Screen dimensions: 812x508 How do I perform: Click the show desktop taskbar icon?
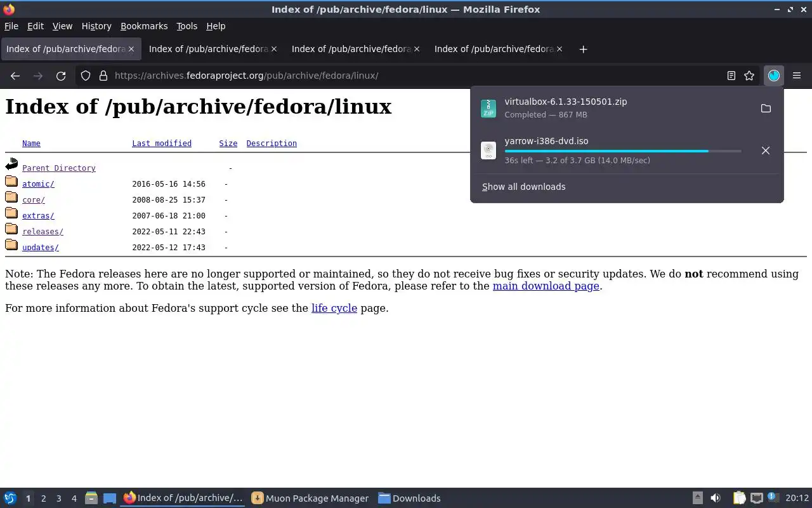coord(110,498)
